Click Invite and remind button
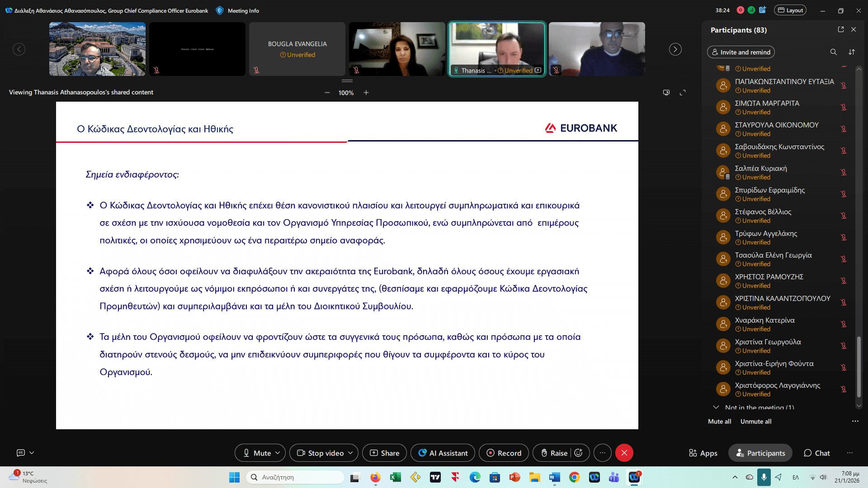This screenshot has height=488, width=868. 741,52
